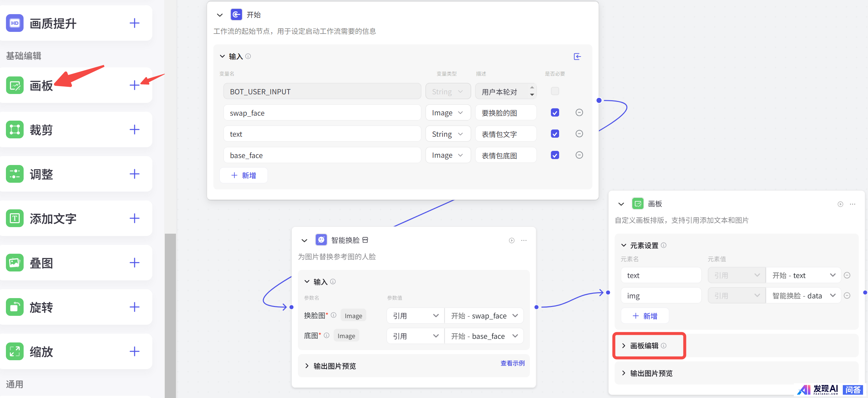The image size is (868, 398).
Task: Toggle the required checkbox for base_face
Action: click(x=554, y=155)
